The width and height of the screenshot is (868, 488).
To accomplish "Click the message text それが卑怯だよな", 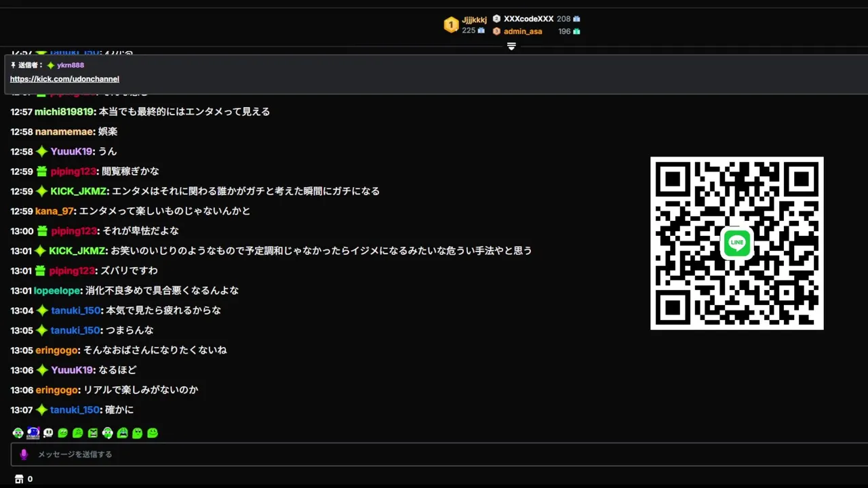I will pyautogui.click(x=140, y=231).
